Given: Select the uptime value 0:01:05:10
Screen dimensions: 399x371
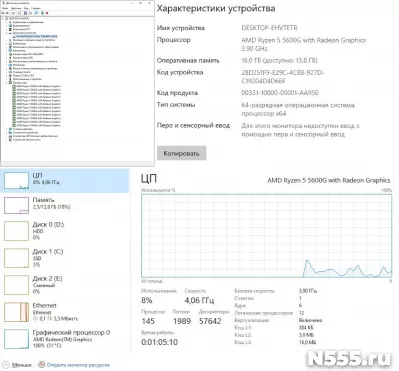Looking at the screenshot, I should point(160,342).
